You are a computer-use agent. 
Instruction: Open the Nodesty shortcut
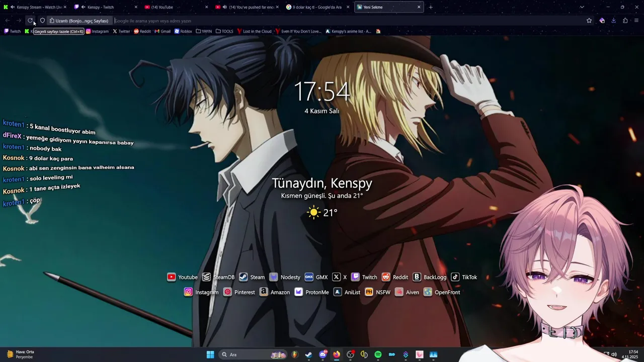point(285,277)
